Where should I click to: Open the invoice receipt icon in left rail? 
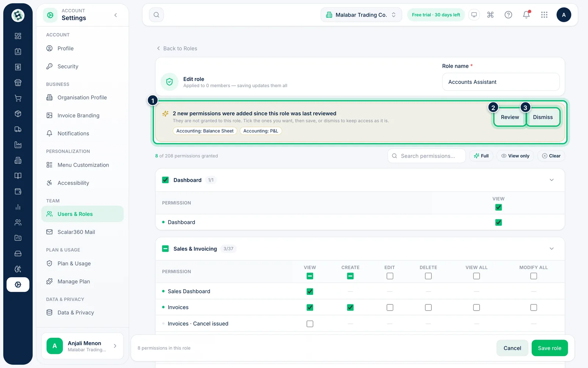coord(18,67)
